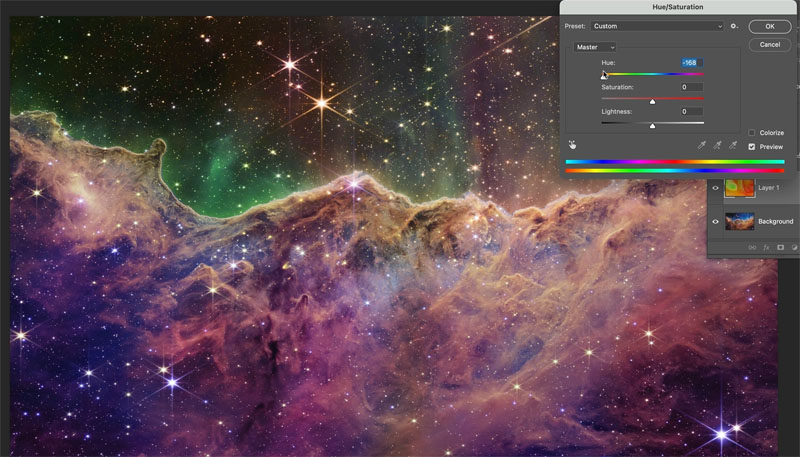Confirm with the OK button
Viewport: 800px width, 457px height.
click(770, 27)
